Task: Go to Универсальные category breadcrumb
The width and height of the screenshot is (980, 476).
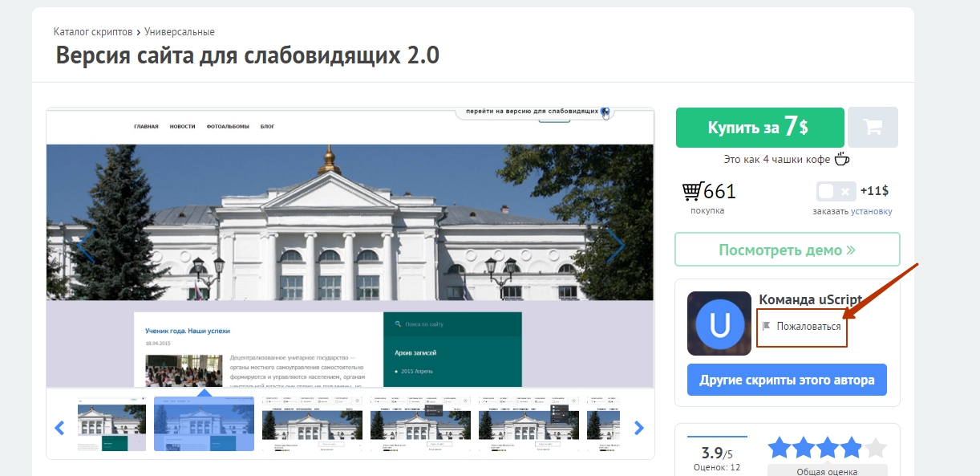Action: click(x=180, y=32)
